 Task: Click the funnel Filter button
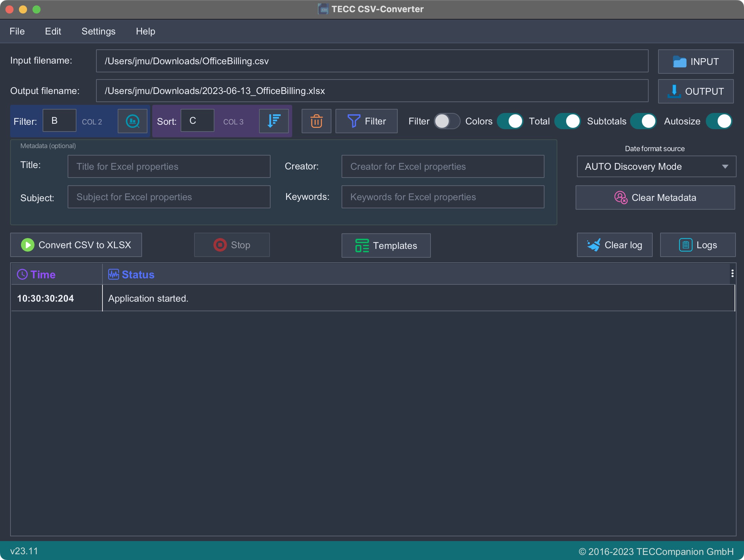click(x=366, y=121)
